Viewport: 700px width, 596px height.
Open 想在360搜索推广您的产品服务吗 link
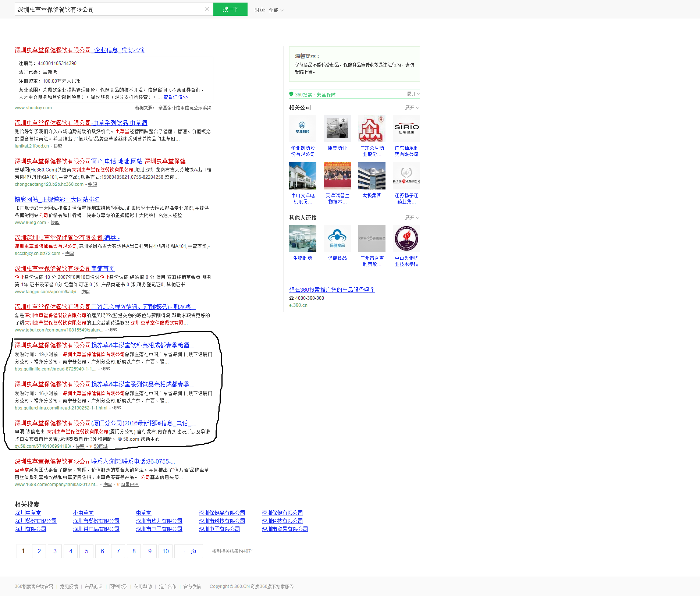332,290
